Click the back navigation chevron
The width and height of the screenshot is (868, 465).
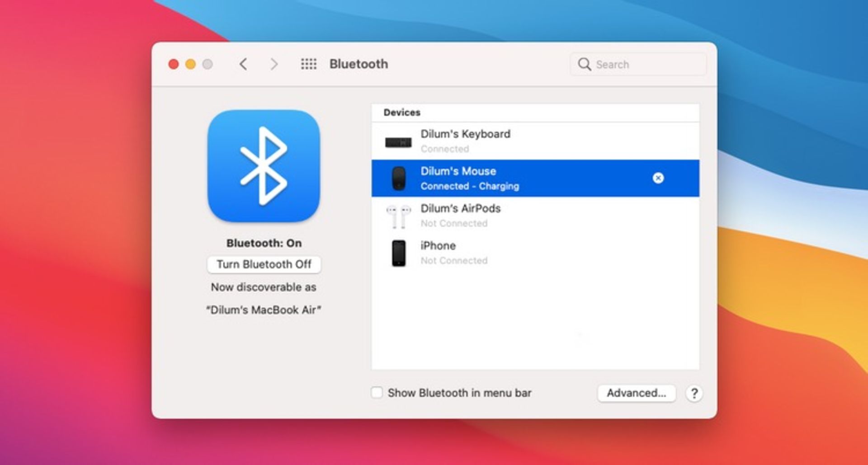point(243,64)
